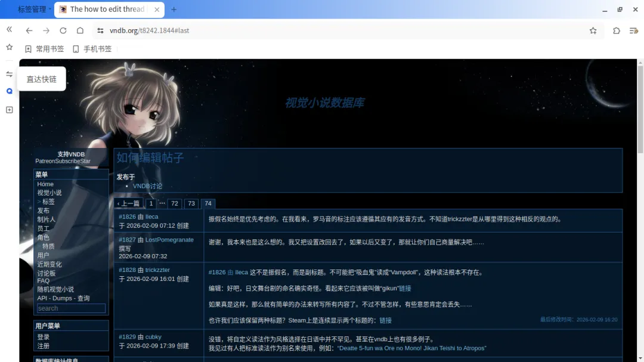Open 标签 in the menu
Viewport: 644px width, 362px height.
pyautogui.click(x=48, y=202)
